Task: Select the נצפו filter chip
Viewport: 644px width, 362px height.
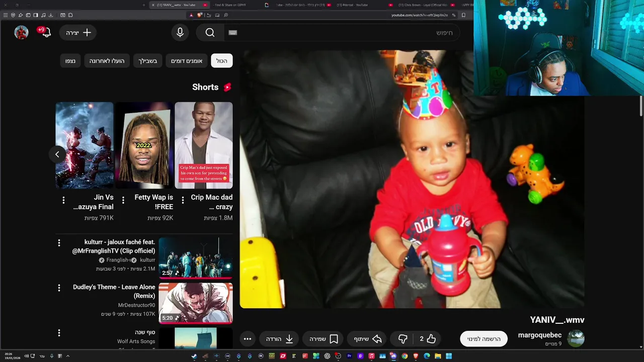Action: [x=70, y=61]
